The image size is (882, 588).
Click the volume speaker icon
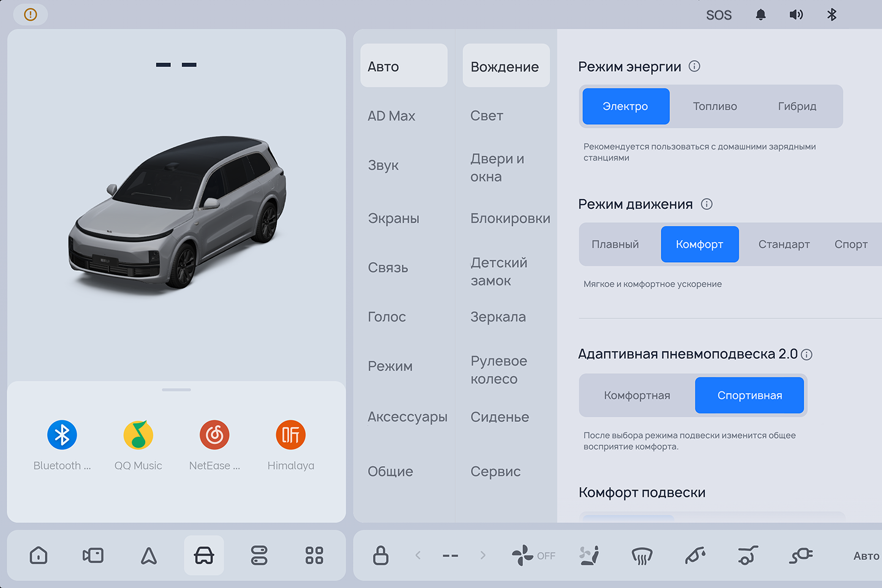tap(796, 15)
